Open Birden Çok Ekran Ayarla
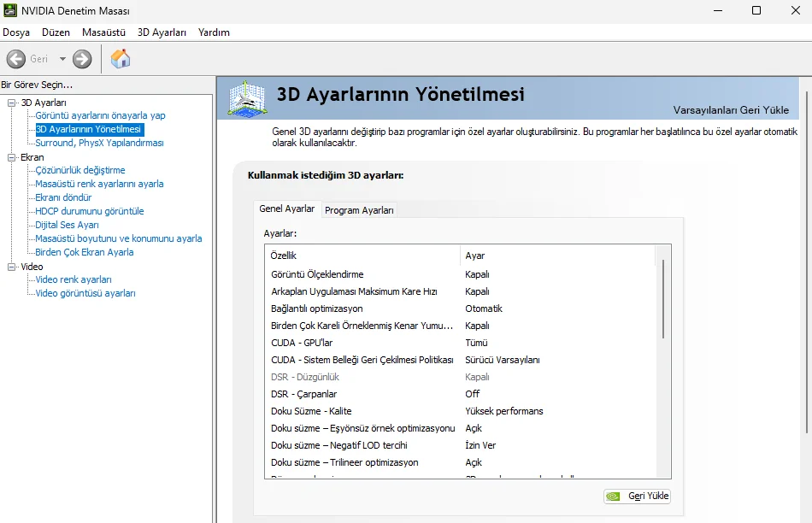This screenshot has height=523, width=812. click(x=85, y=252)
